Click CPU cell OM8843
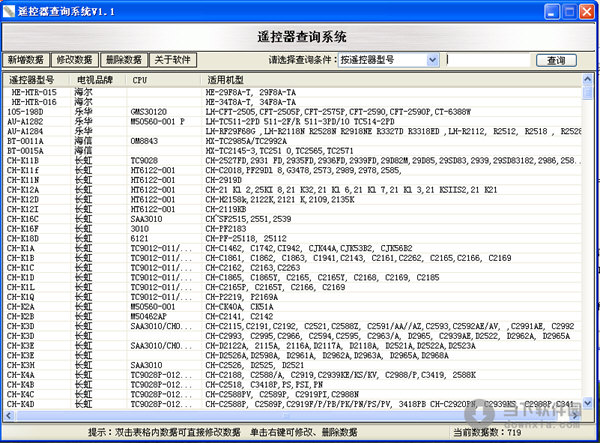Viewport: 600px width, 443px height. pos(144,141)
